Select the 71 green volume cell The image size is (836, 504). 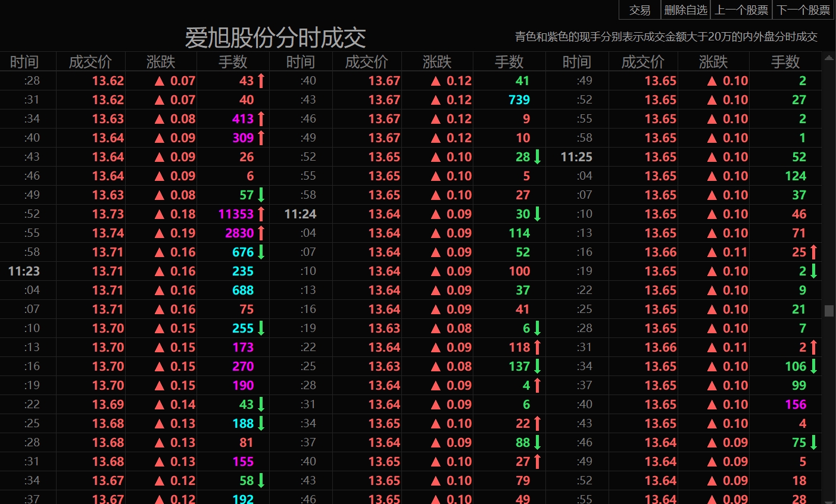coord(799,233)
